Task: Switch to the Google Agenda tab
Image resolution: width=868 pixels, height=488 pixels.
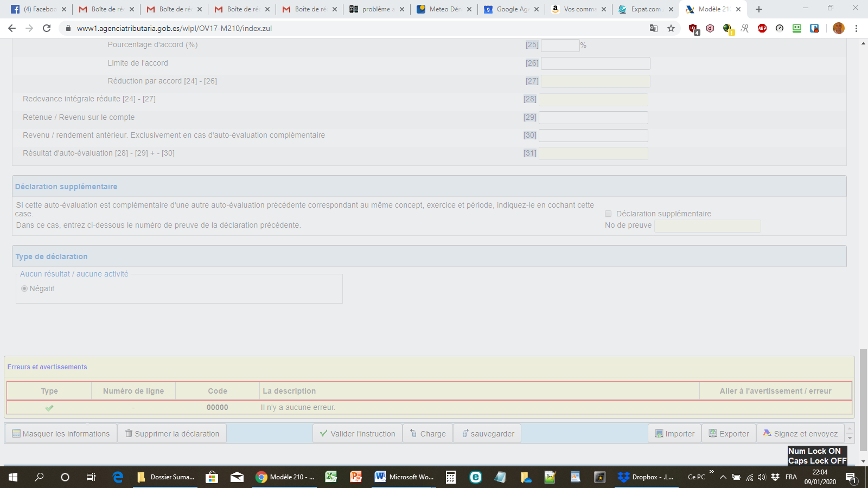Action: [511, 9]
